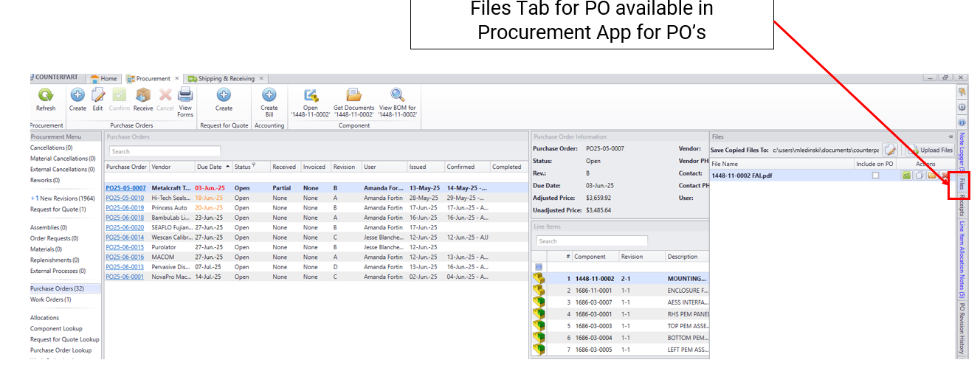Click the Create Bill icon under Accounting
Image resolution: width=980 pixels, height=371 pixels.
pyautogui.click(x=269, y=96)
